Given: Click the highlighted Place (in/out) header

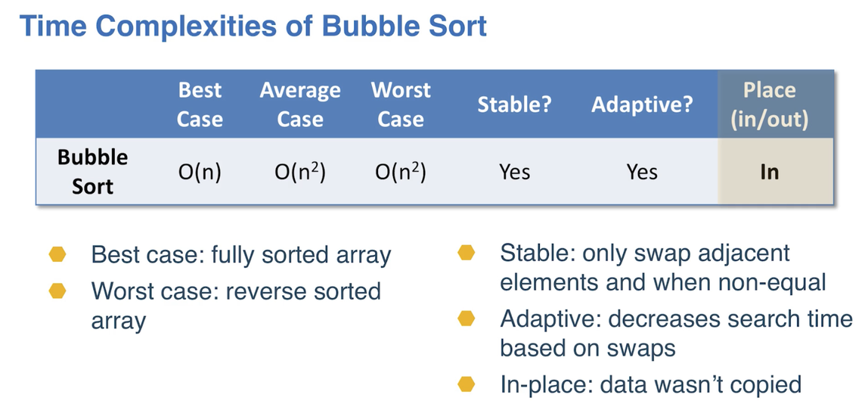Looking at the screenshot, I should click(x=770, y=104).
